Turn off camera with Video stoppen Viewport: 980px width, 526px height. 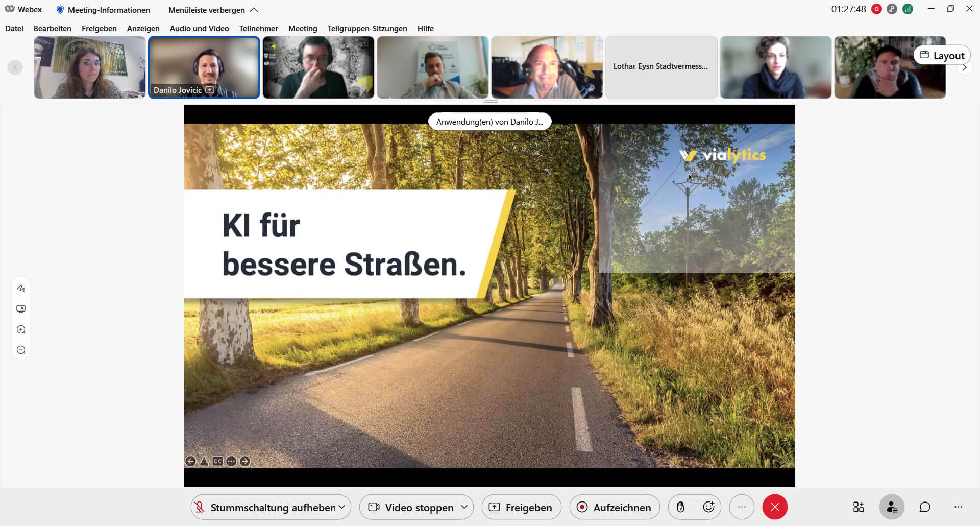pyautogui.click(x=411, y=507)
